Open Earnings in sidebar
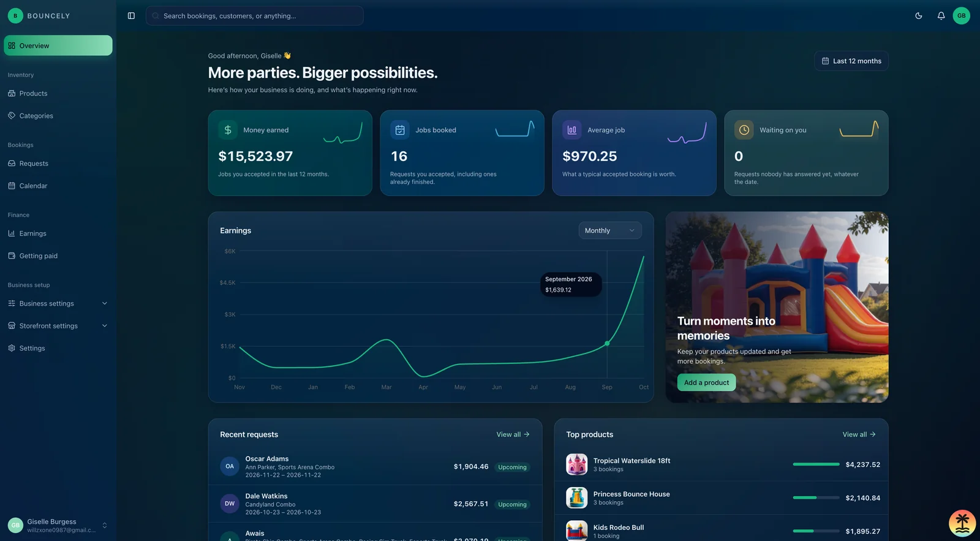This screenshot has height=541, width=980. point(58,233)
